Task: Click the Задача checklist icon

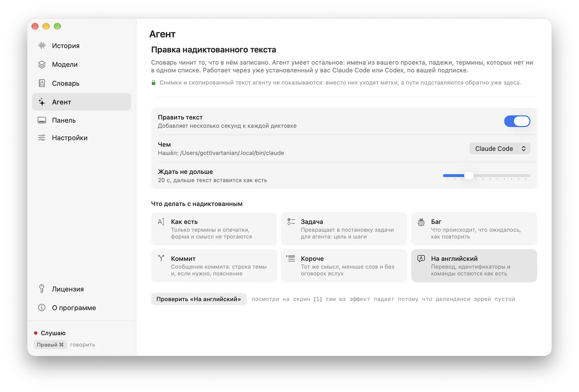Action: pos(291,221)
